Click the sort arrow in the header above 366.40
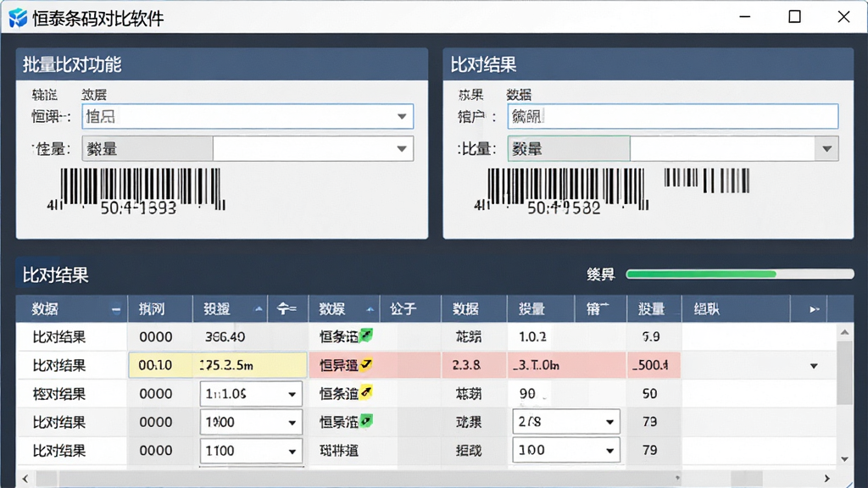The width and height of the screenshot is (868, 488). point(258,309)
